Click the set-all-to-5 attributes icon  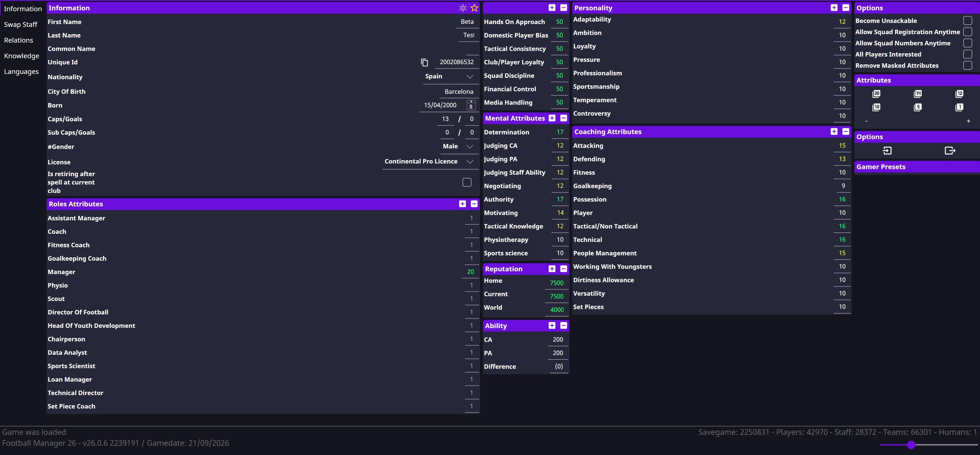(918, 107)
